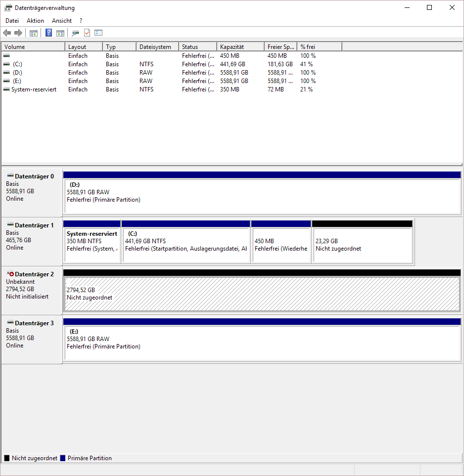Click the 21 % free cell

click(x=306, y=89)
